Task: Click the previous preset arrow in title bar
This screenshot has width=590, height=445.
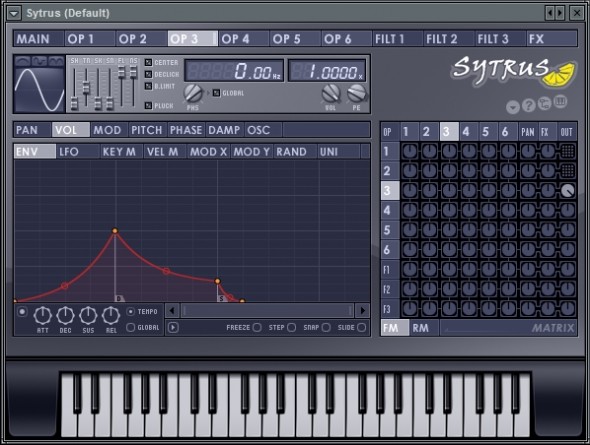Action: pos(550,13)
